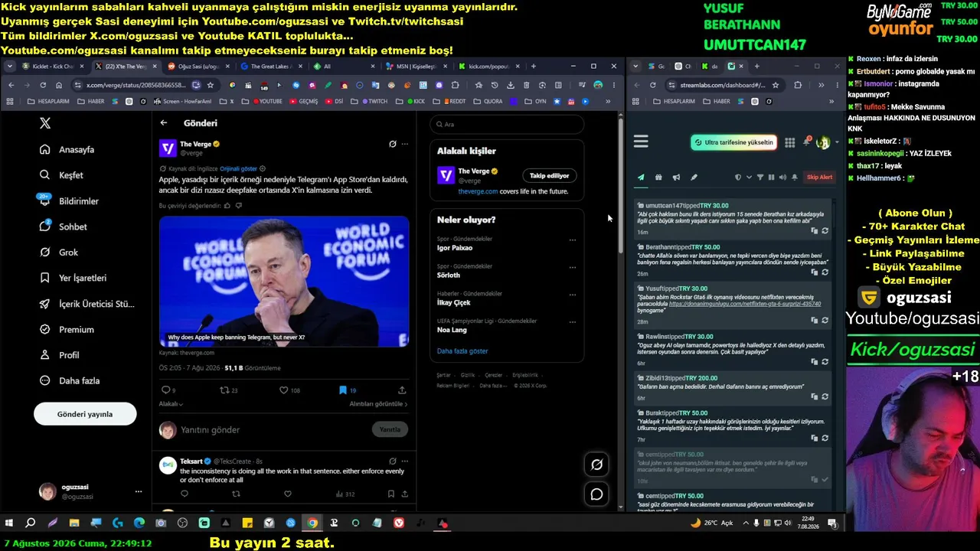980x551 pixels.
Task: Switch to kick.com/popout tab
Action: pos(488,67)
